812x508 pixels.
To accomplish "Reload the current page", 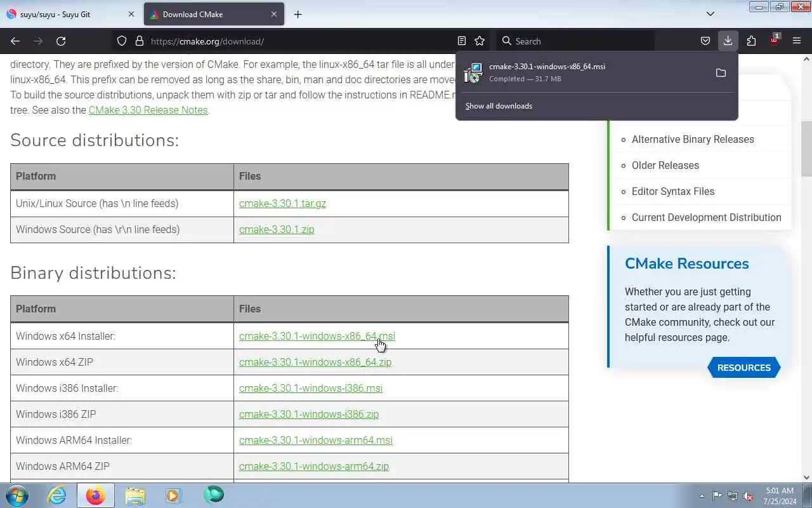I will point(61,41).
